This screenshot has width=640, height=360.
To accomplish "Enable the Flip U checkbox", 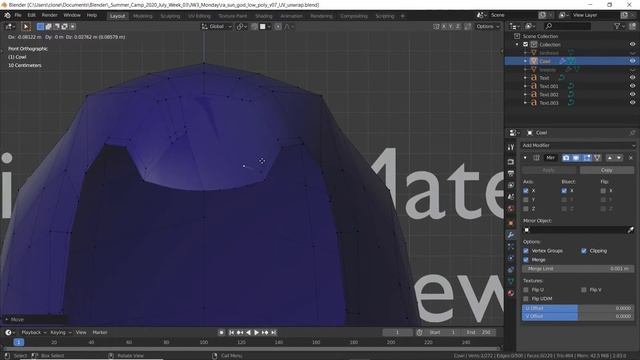I will point(526,290).
